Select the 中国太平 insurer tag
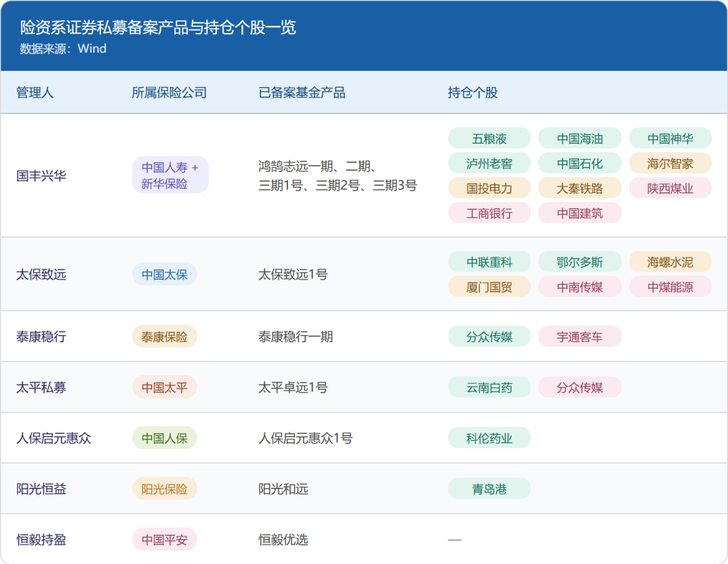Viewport: 728px width, 564px height. [x=165, y=387]
